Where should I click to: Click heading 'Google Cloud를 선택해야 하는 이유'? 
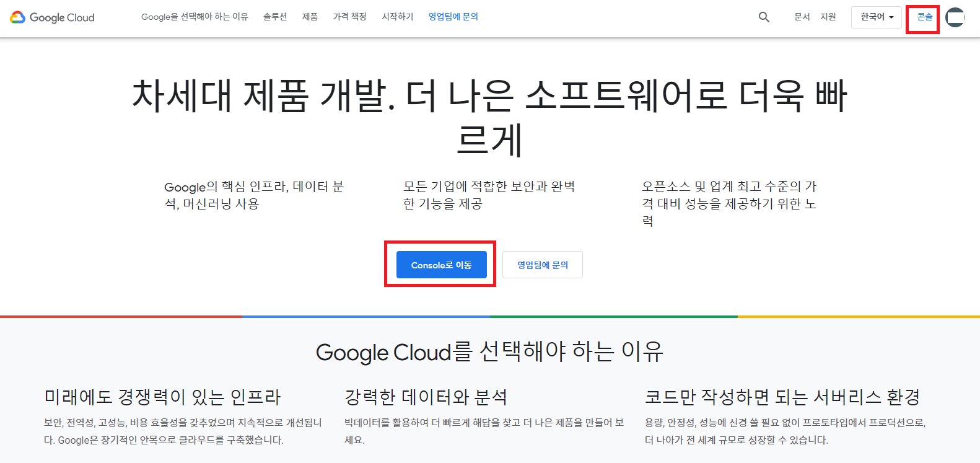489,352
